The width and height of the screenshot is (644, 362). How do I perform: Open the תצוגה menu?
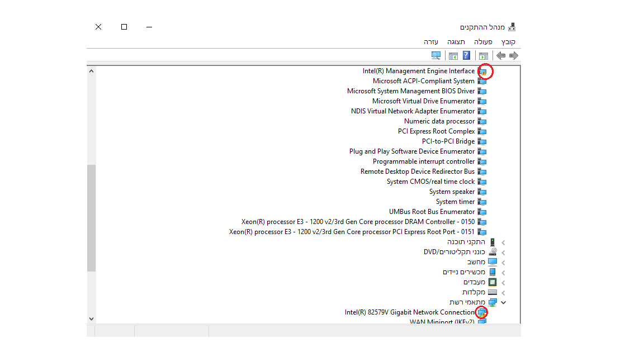click(456, 42)
